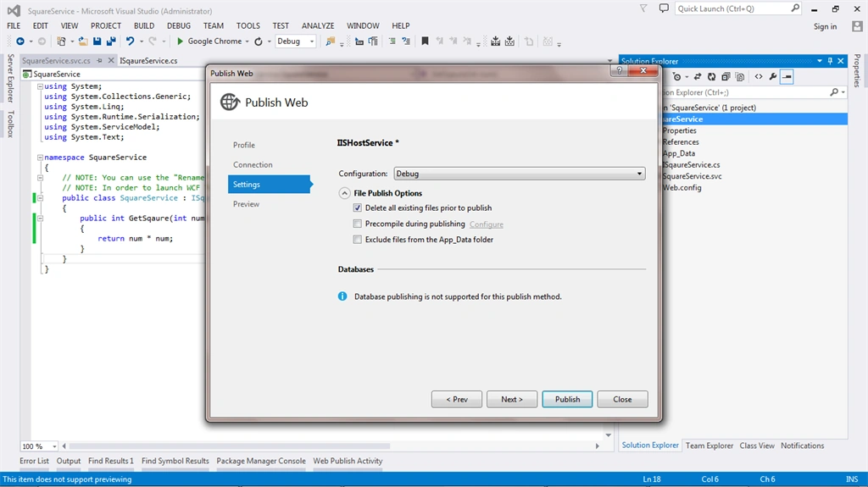Collapse the namespace SquareService code block
868x487 pixels.
[40, 158]
